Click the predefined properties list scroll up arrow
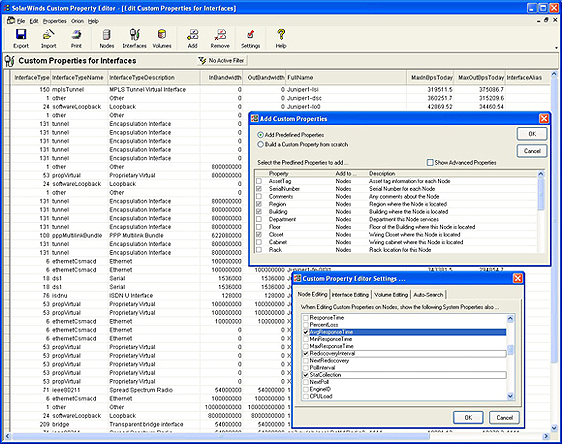Screen dimensions: 562x444 point(541,174)
